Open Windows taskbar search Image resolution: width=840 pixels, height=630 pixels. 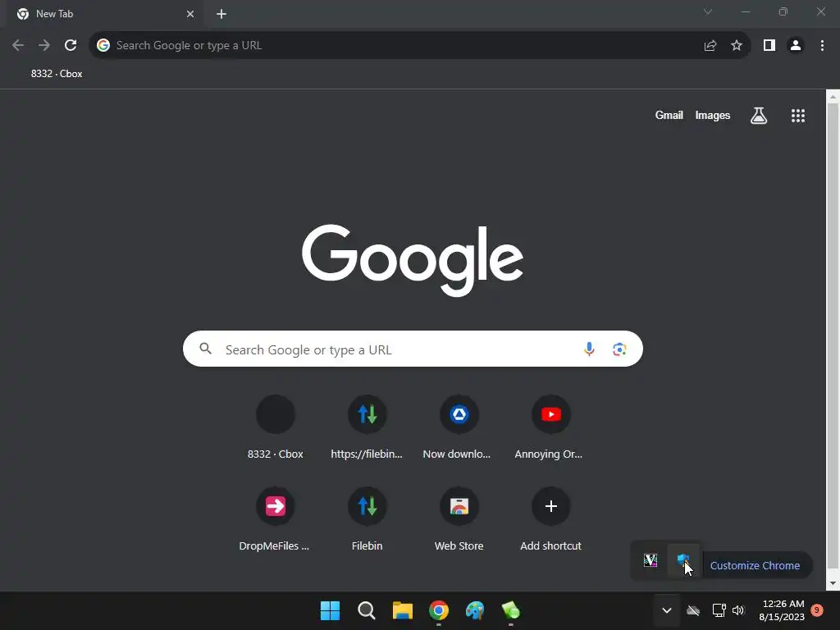pyautogui.click(x=367, y=610)
